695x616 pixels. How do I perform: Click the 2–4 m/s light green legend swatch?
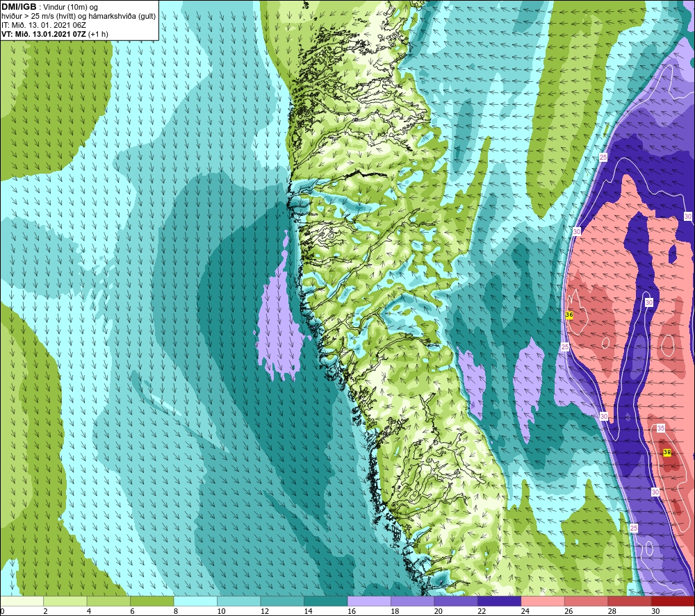tap(65, 601)
